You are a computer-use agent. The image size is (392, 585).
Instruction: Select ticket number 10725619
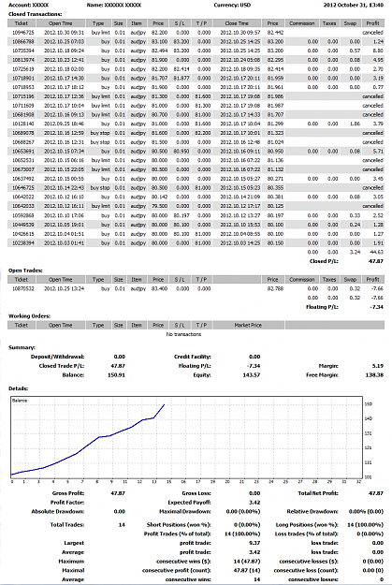[23, 69]
